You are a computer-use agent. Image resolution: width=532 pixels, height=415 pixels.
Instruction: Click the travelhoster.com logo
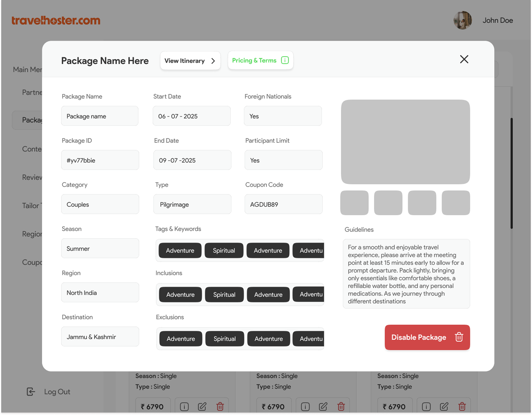point(56,20)
